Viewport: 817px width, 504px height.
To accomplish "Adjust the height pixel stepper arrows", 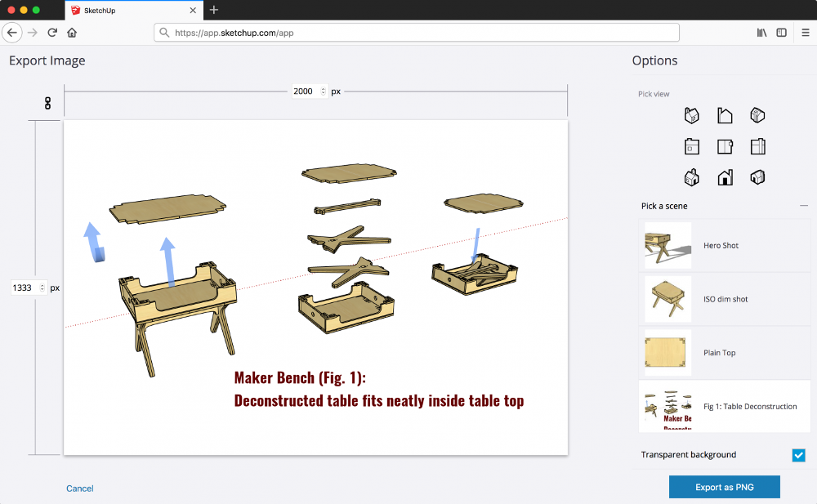I will [42, 288].
